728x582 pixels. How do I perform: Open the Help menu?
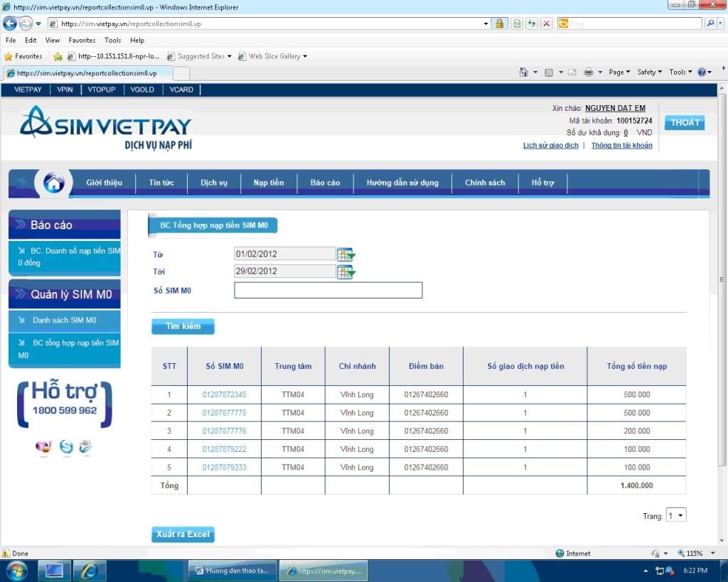pyautogui.click(x=137, y=41)
